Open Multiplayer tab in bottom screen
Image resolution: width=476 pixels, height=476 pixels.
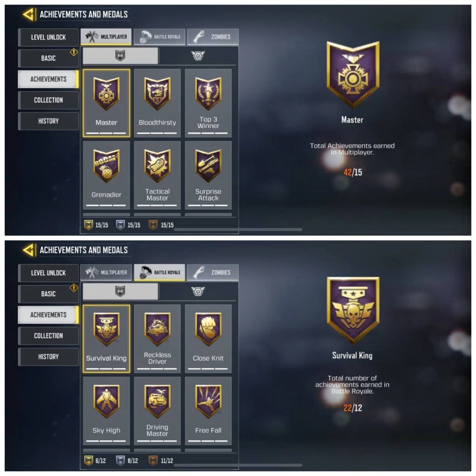[x=106, y=273]
